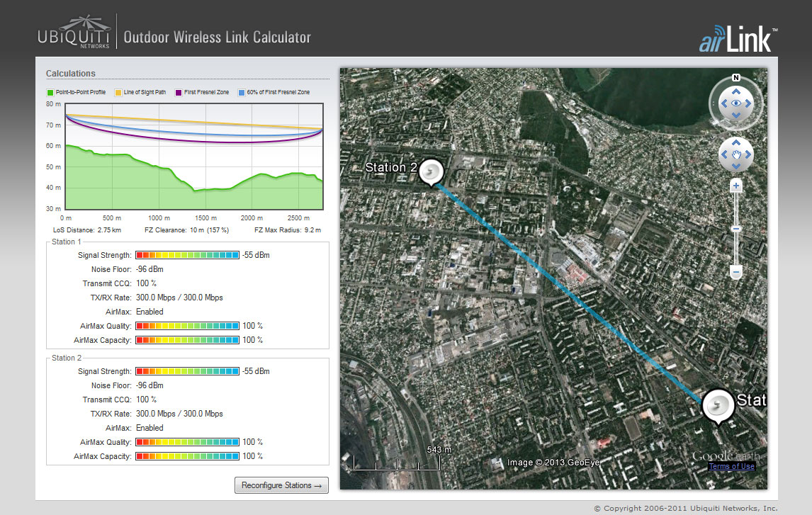Toggle Point-to-Point Profile legend entry
The width and height of the screenshot is (812, 515).
tap(77, 93)
